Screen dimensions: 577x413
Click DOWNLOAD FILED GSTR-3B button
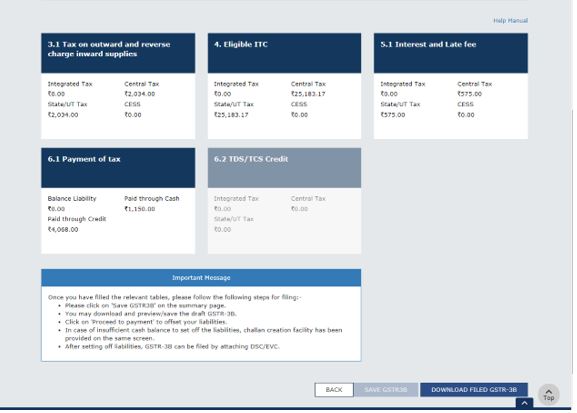tap(474, 390)
